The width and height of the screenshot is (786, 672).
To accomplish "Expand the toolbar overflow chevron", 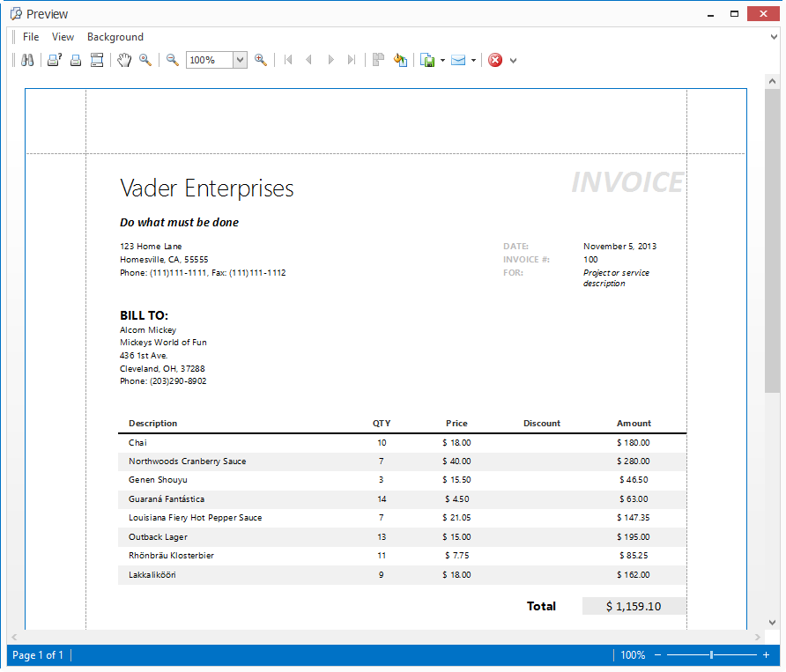I will (514, 61).
